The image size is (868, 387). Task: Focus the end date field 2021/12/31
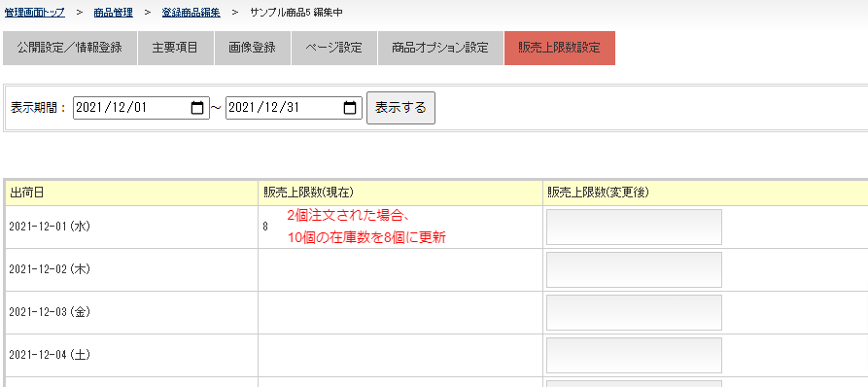(x=294, y=108)
